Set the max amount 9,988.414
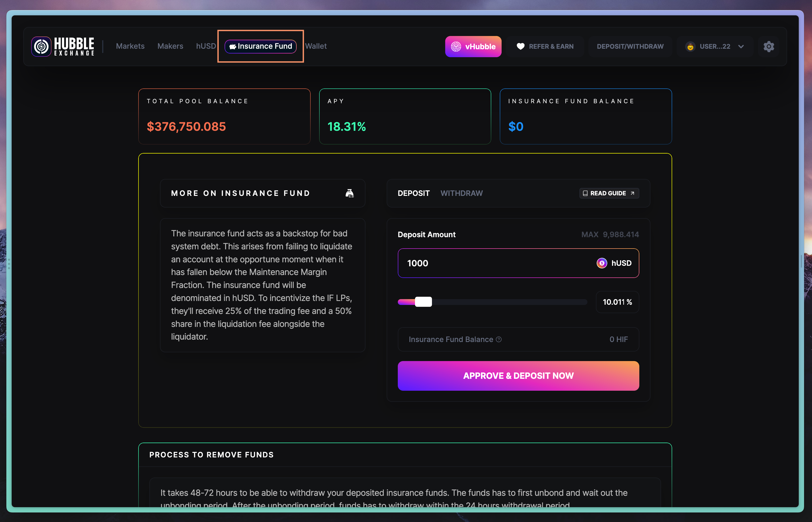The width and height of the screenshot is (812, 522). pyautogui.click(x=610, y=235)
